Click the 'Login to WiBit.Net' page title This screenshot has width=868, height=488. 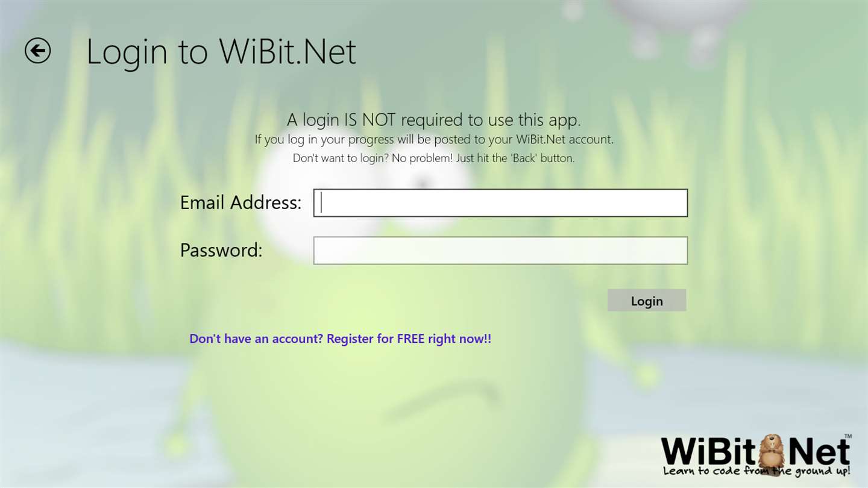click(221, 51)
